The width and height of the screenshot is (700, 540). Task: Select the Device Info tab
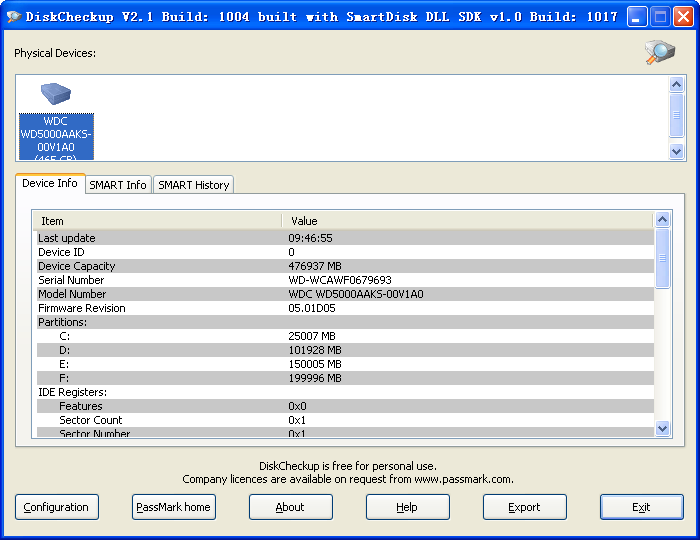[50, 184]
